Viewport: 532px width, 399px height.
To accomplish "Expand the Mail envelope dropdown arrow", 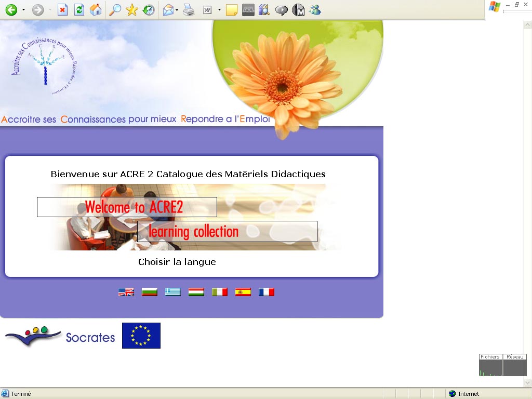I will (x=177, y=10).
